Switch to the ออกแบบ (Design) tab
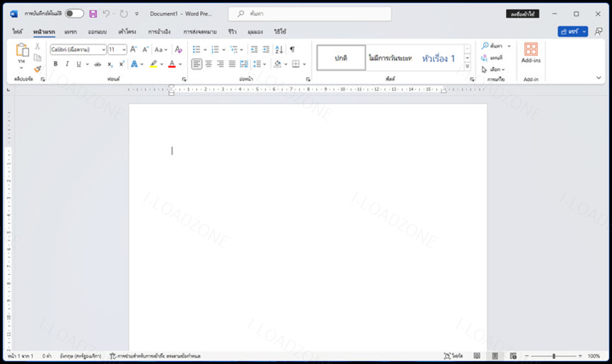Viewport: 612px width, 364px height. click(x=97, y=31)
